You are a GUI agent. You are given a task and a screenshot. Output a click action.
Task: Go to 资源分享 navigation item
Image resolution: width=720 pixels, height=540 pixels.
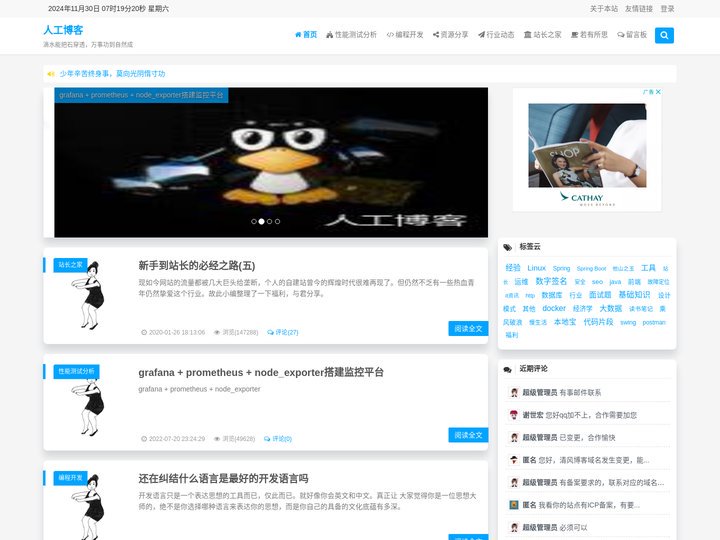click(x=450, y=35)
